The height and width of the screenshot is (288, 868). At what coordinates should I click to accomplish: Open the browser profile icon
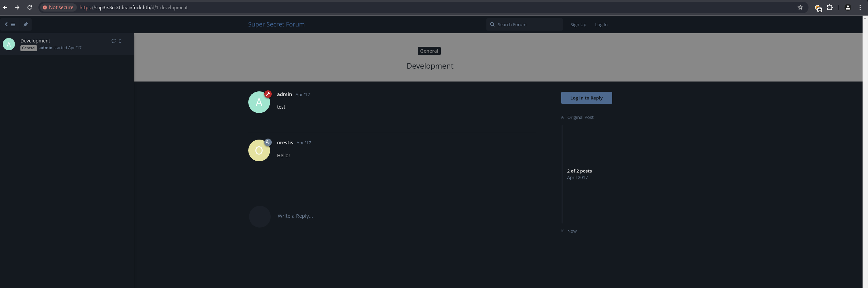coord(848,7)
